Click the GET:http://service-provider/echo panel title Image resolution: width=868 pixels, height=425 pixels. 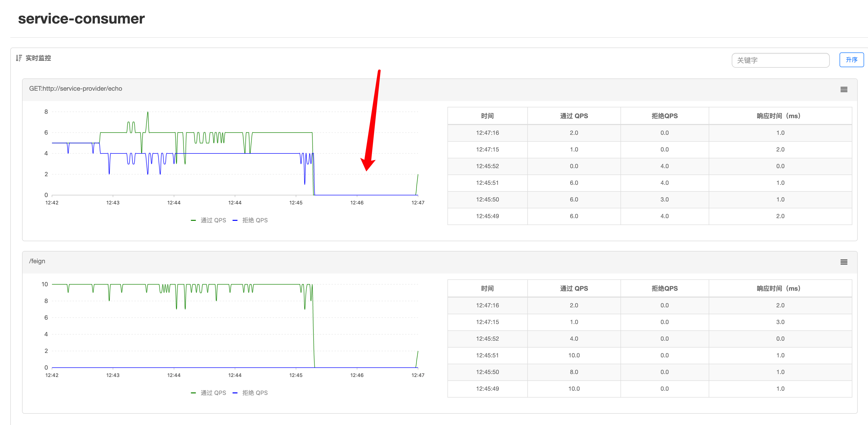pos(76,88)
